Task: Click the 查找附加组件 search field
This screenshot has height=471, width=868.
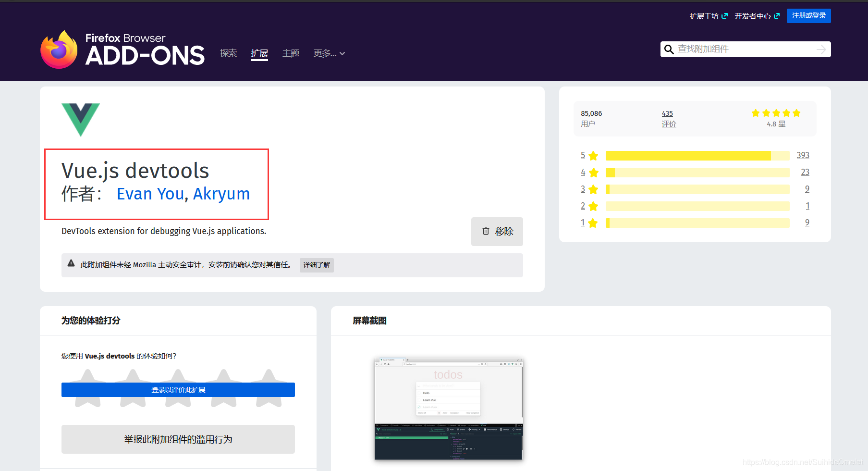Action: [x=746, y=49]
